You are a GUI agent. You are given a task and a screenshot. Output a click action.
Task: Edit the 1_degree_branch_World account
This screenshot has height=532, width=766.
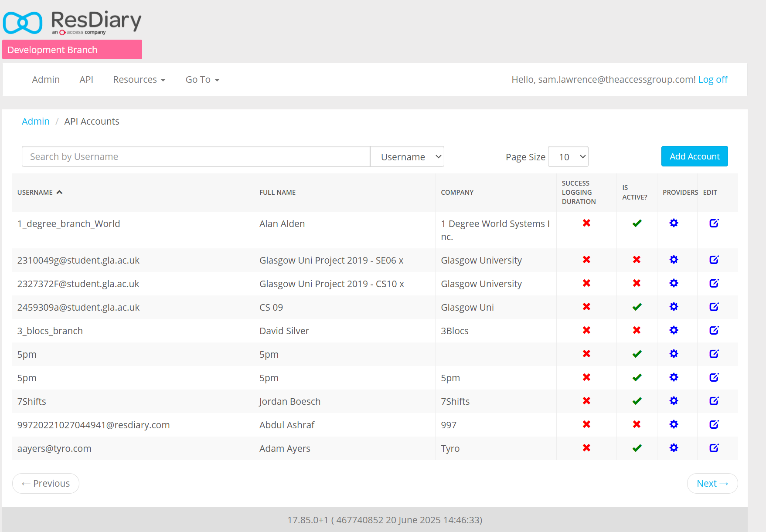(714, 223)
